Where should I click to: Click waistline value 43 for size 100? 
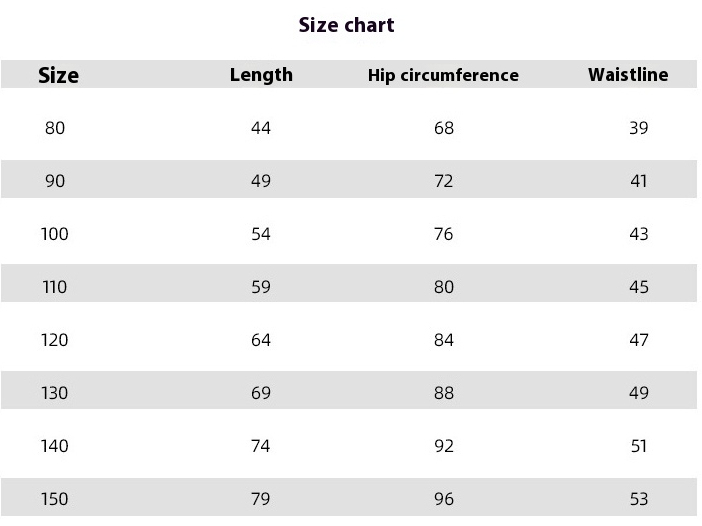pyautogui.click(x=639, y=234)
